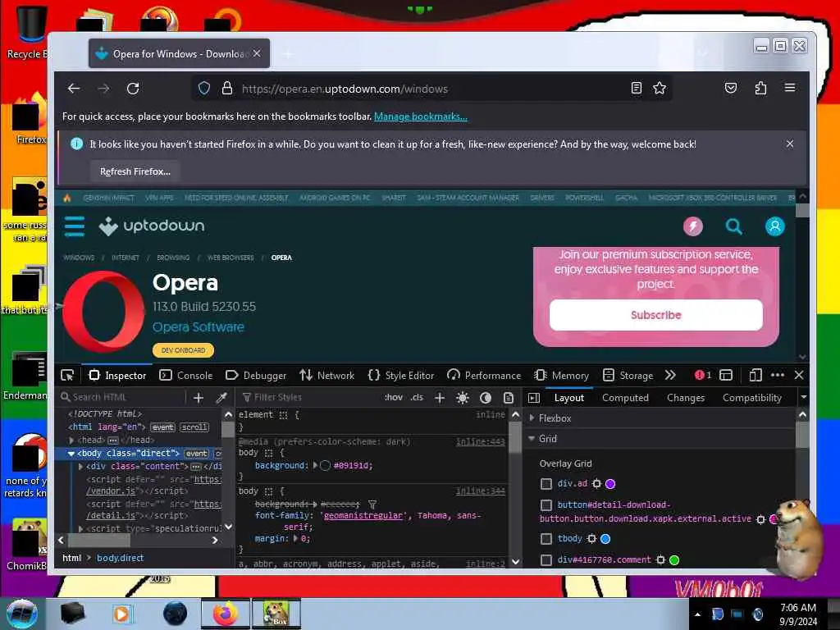
Task: Switch to the Debugger tab
Action: coord(256,375)
